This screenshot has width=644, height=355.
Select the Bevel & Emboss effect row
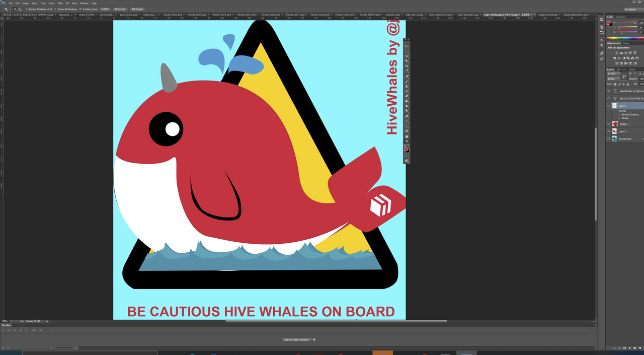[630, 114]
